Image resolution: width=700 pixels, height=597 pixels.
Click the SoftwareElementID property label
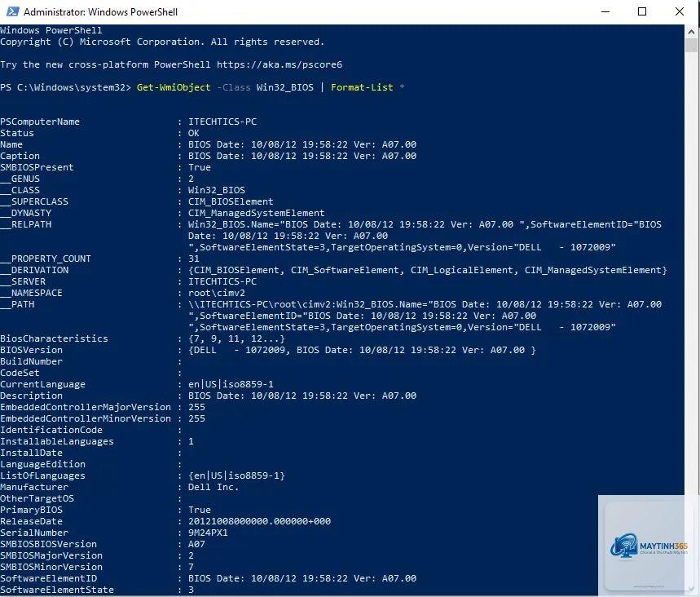pos(48,578)
